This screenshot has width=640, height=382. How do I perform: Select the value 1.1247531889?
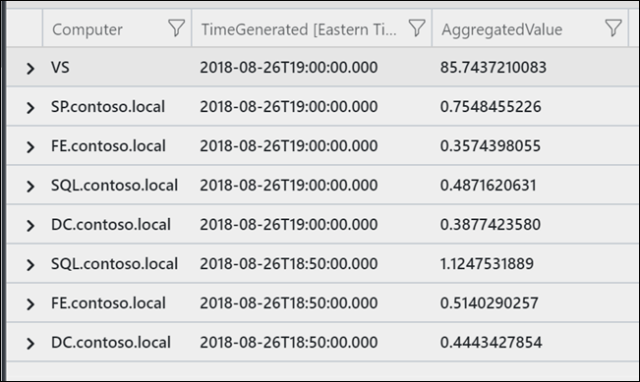pyautogui.click(x=487, y=264)
